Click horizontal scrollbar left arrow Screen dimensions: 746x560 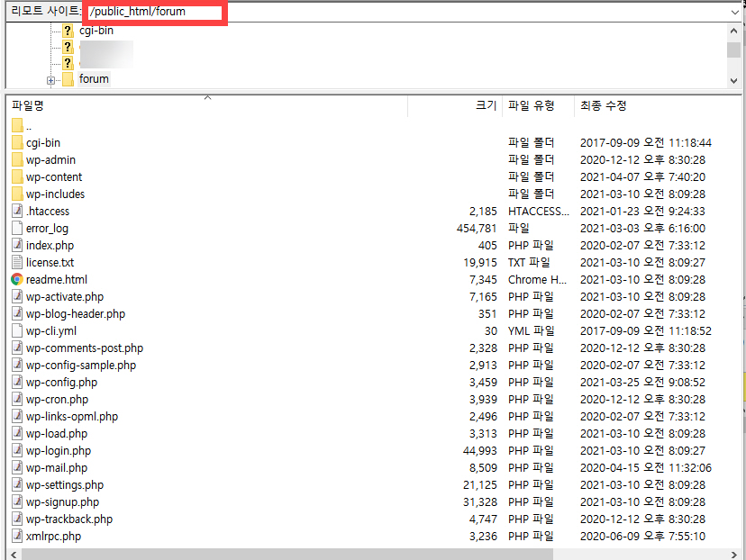tap(14, 555)
